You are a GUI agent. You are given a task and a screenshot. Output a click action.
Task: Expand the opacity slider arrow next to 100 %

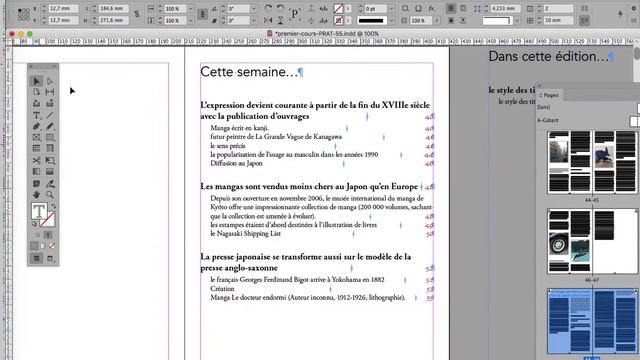pos(436,20)
